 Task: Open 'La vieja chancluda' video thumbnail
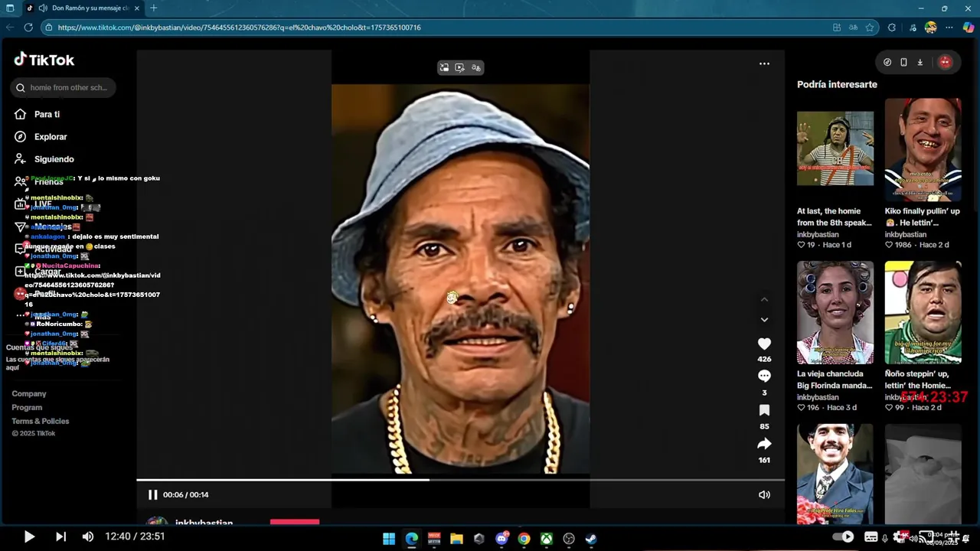(835, 312)
